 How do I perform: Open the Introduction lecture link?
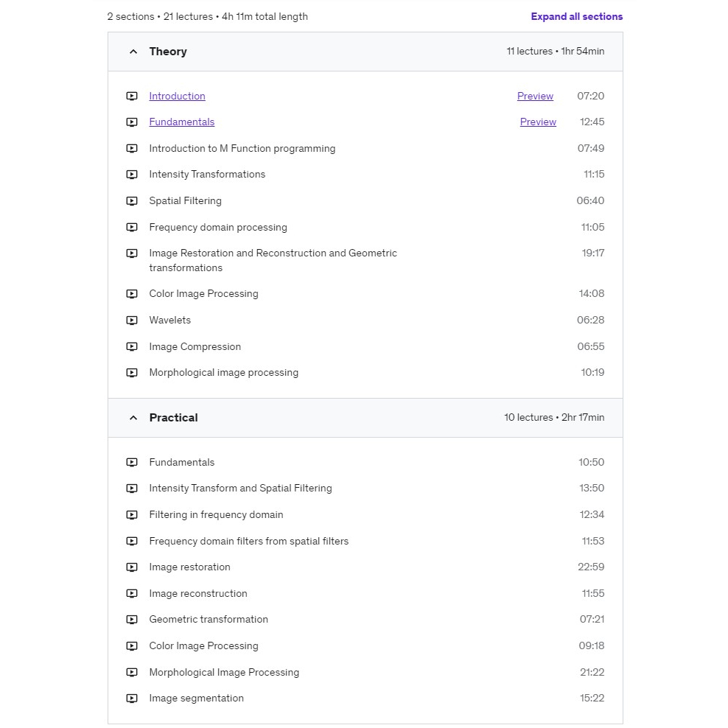click(177, 96)
